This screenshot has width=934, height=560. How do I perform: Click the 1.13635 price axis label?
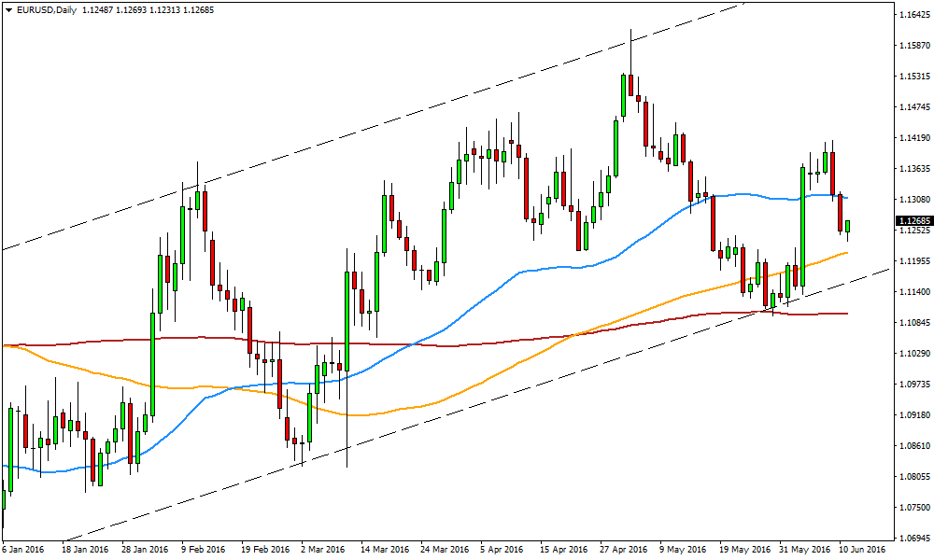[x=914, y=169]
